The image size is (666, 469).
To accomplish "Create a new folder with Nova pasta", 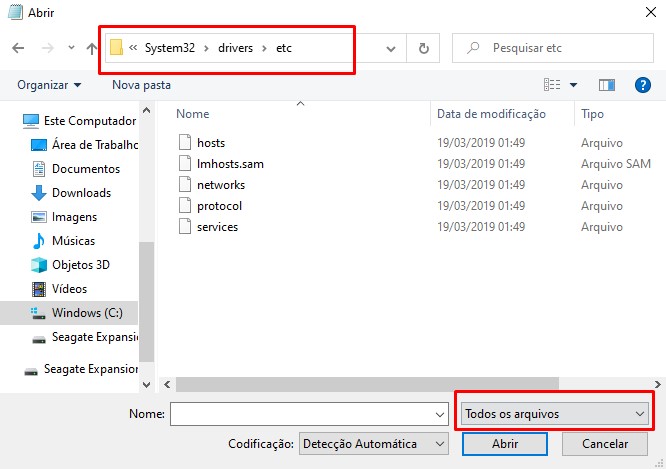I will pyautogui.click(x=141, y=85).
